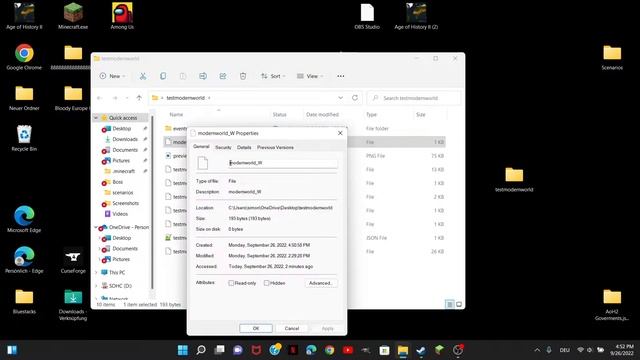Click the Search testmodernworld box

[x=414, y=98]
